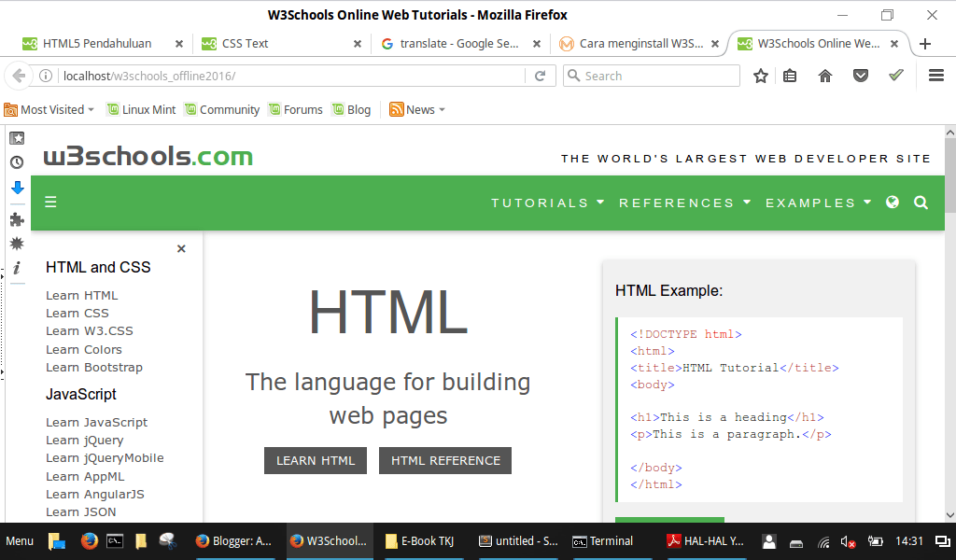Open Learn JavaScript sidebar link
Image resolution: width=956 pixels, height=560 pixels.
(x=97, y=422)
